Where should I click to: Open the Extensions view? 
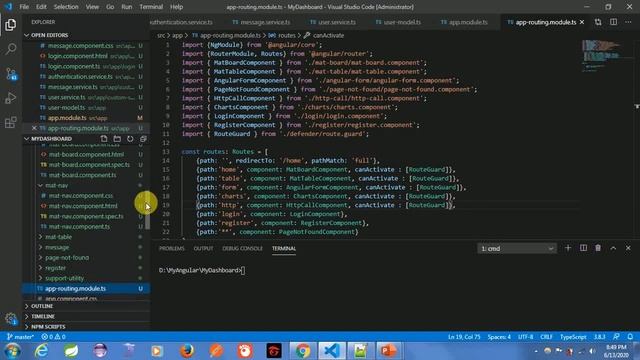[11, 122]
